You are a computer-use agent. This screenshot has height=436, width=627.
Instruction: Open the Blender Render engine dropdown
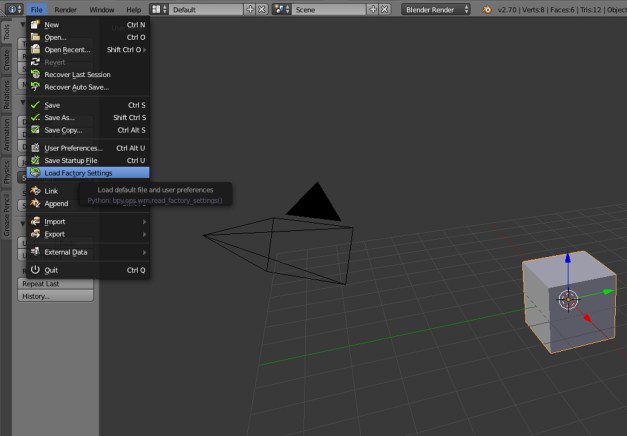click(436, 9)
